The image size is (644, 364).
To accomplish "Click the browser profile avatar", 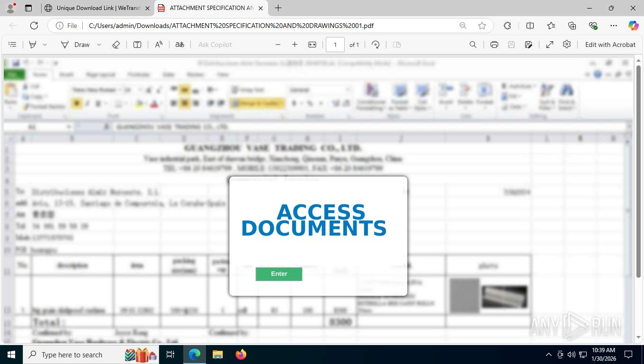I will click(10, 8).
